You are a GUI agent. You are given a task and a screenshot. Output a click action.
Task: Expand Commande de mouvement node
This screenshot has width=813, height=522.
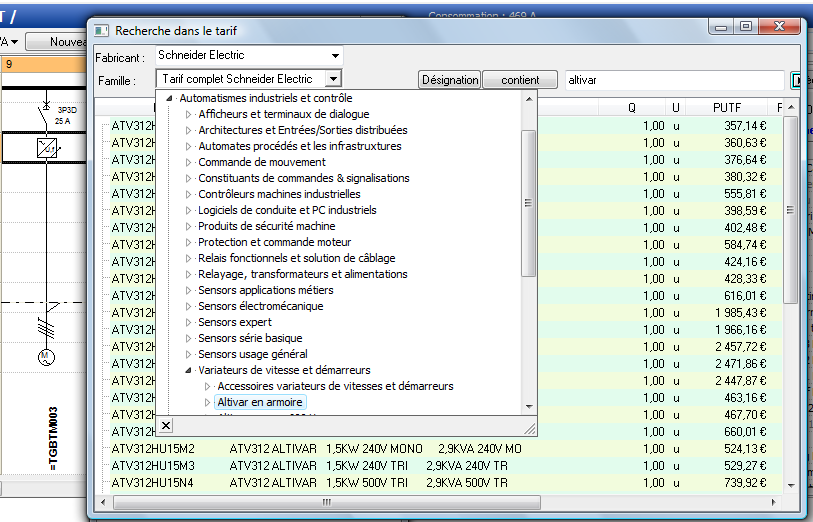[189, 162]
